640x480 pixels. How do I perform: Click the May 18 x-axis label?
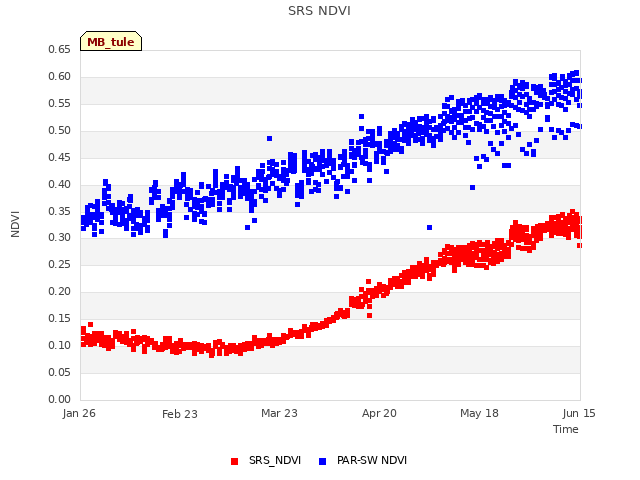point(479,413)
